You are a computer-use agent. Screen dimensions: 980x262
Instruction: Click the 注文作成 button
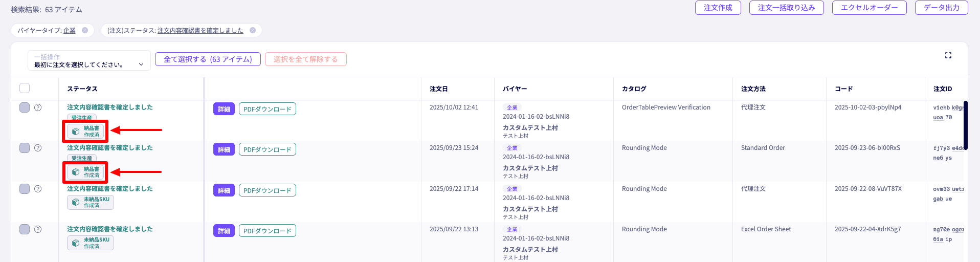click(718, 8)
